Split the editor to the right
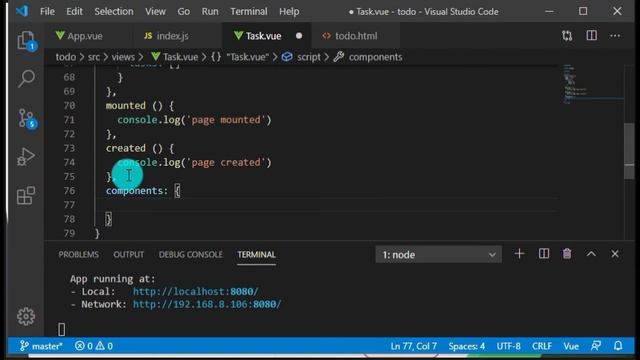Image resolution: width=640 pixels, height=360 pixels. 591,36
